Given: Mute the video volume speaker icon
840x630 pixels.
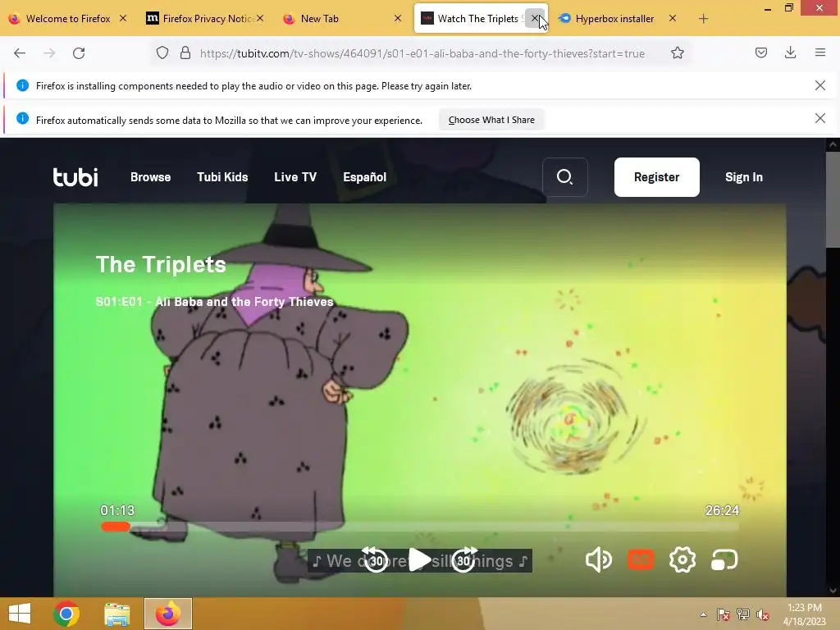Looking at the screenshot, I should [598, 559].
